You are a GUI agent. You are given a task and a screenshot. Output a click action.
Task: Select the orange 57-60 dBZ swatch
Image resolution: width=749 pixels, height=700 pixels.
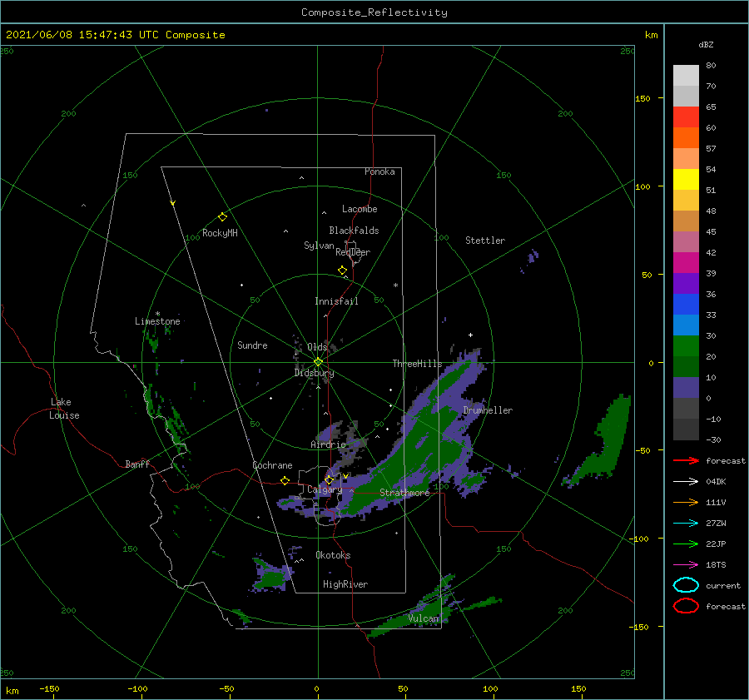[686, 138]
